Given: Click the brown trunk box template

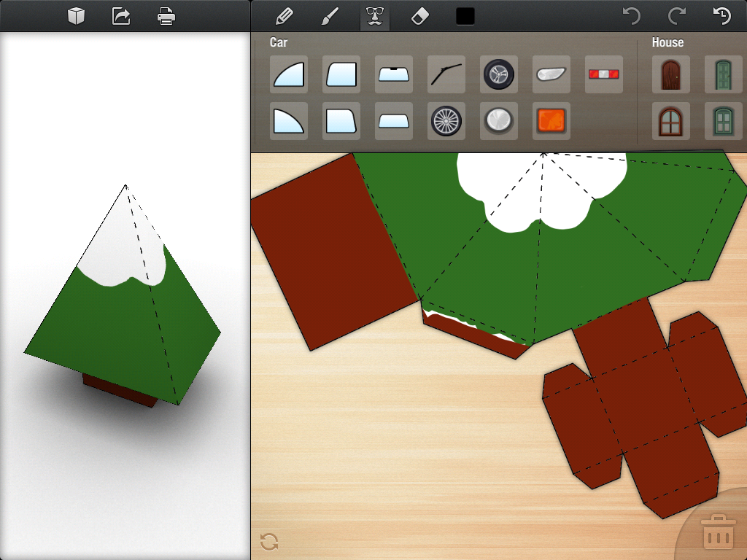Looking at the screenshot, I should tap(646, 407).
